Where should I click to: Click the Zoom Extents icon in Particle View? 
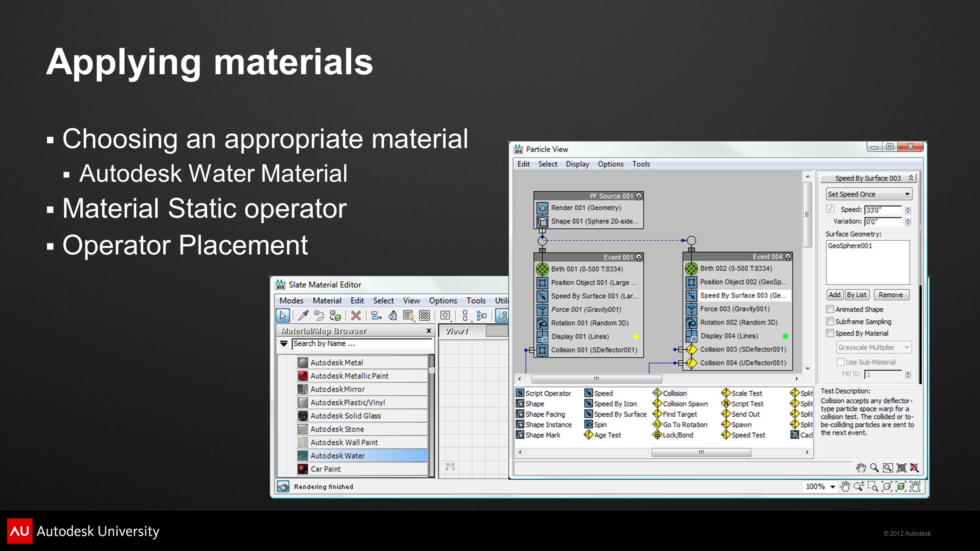pos(902,468)
